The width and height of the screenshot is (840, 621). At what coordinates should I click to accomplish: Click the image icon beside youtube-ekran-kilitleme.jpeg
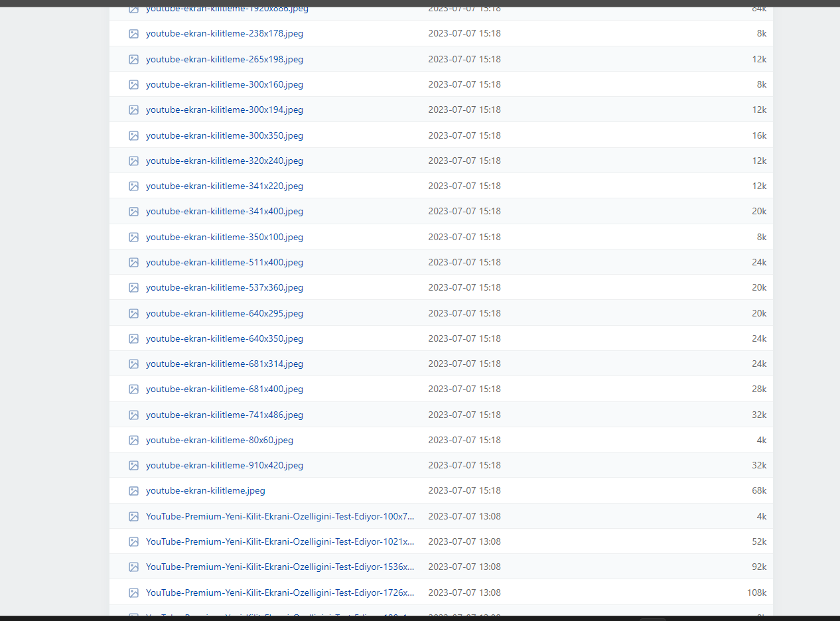point(133,490)
